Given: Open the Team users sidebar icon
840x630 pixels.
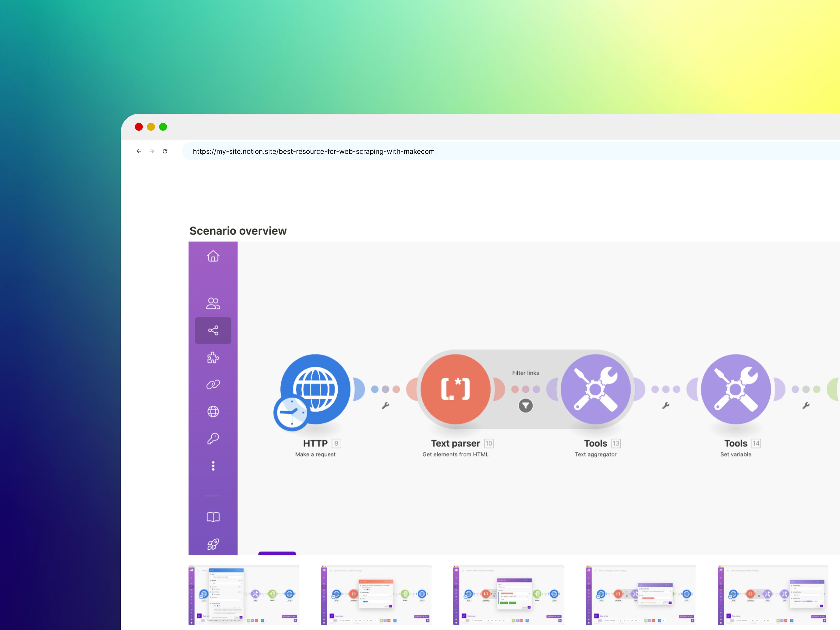Looking at the screenshot, I should [213, 303].
